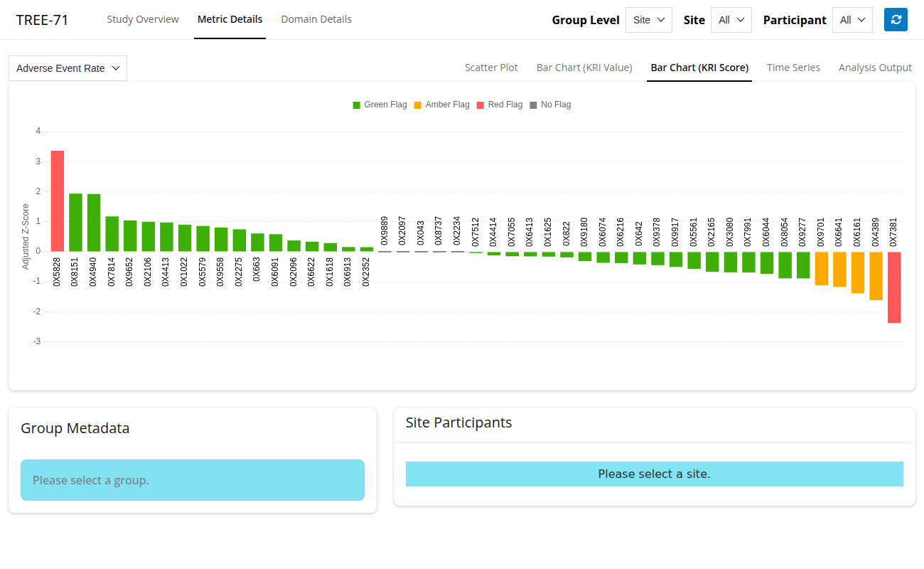Viewport: 924px width, 569px height.
Task: Select the Scatter Plot view
Action: click(x=491, y=68)
